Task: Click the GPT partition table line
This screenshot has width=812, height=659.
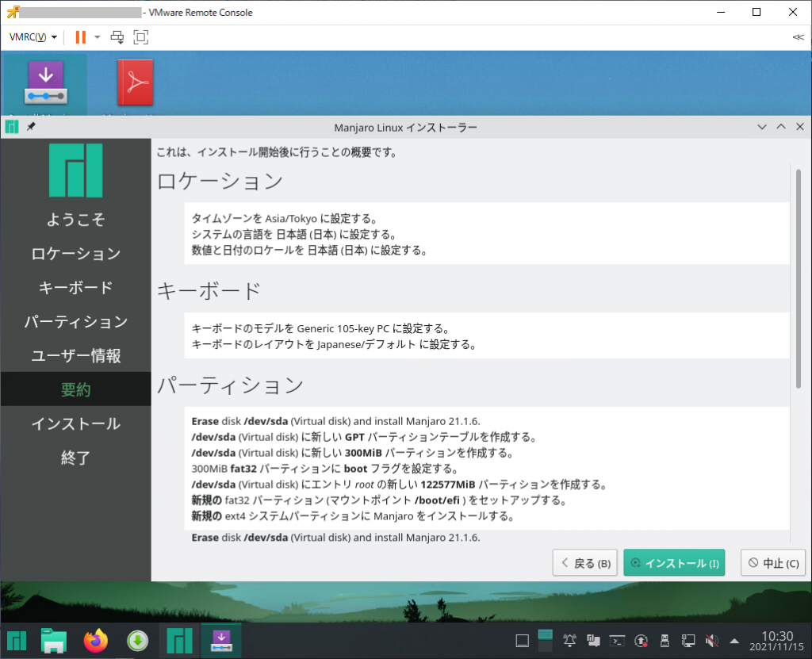Action: tap(364, 437)
